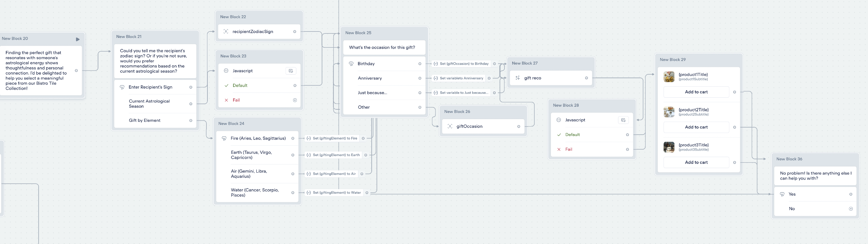Click the green checkmark on Block 28's Default path
The image size is (868, 244).
[559, 134]
